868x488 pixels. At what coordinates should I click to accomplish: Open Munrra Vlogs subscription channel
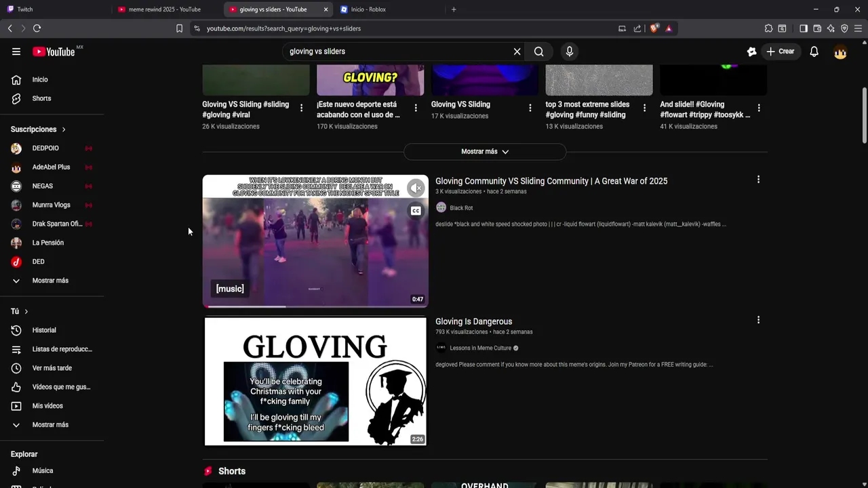tap(52, 205)
